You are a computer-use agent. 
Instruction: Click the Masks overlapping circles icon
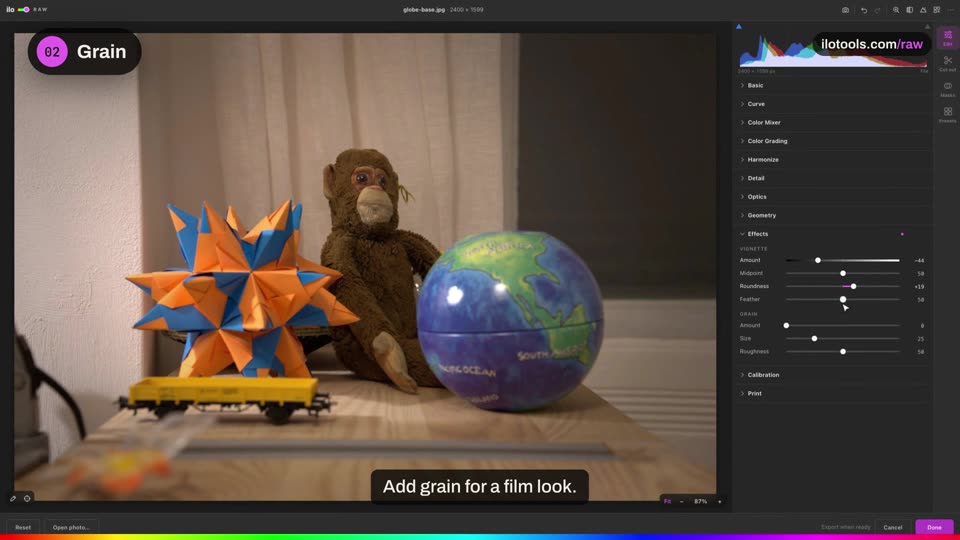947,86
